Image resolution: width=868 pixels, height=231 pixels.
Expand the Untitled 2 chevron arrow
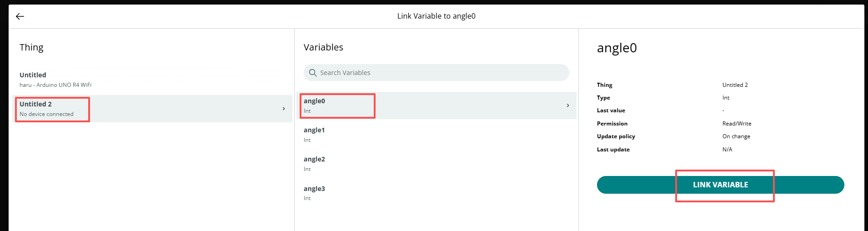(284, 109)
